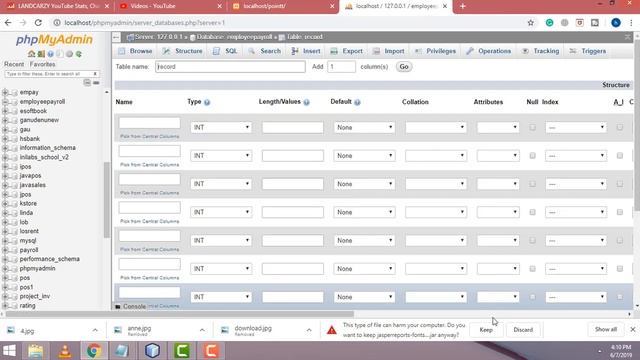This screenshot has height=360, width=640.
Task: Click Show all downloads
Action: pyautogui.click(x=606, y=329)
